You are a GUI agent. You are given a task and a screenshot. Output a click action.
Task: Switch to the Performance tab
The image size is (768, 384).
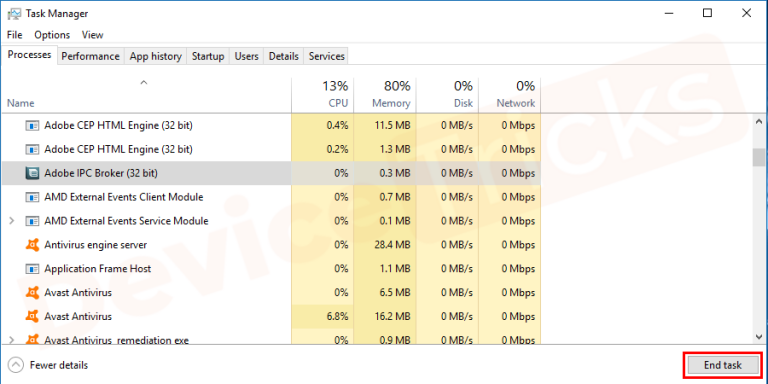[91, 56]
